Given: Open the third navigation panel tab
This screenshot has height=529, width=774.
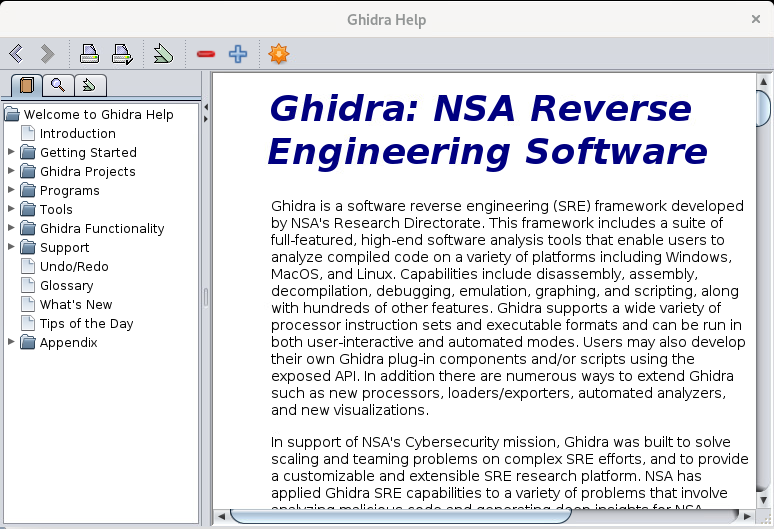Looking at the screenshot, I should pyautogui.click(x=89, y=85).
